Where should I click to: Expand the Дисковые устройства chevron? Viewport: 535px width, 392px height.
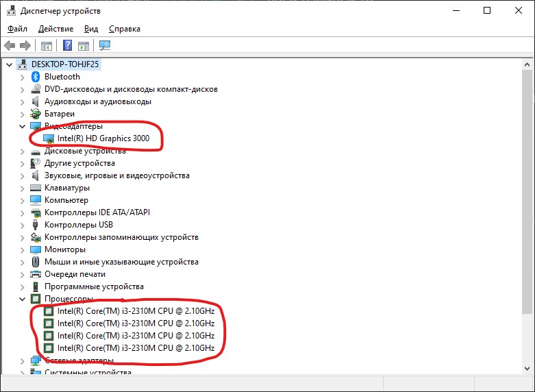pos(22,151)
